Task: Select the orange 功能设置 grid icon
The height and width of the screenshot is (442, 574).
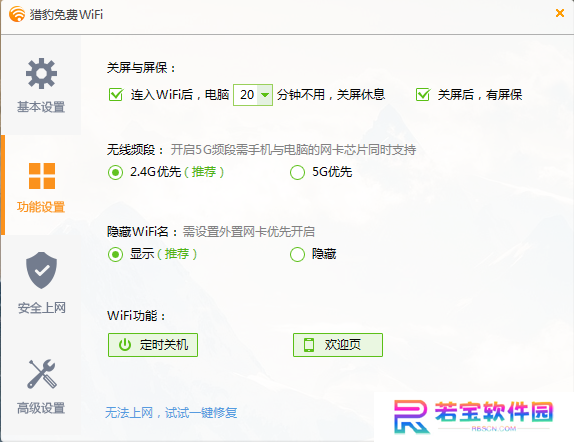Action: pyautogui.click(x=42, y=176)
